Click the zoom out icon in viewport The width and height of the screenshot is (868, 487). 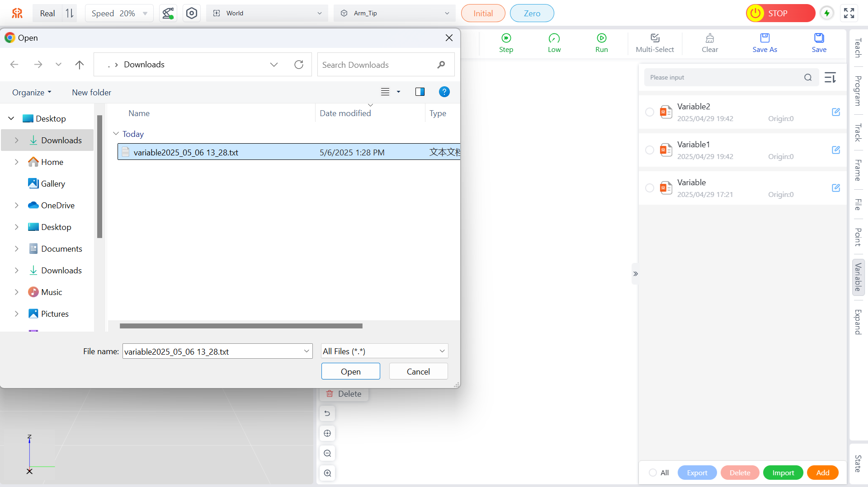pos(327,453)
